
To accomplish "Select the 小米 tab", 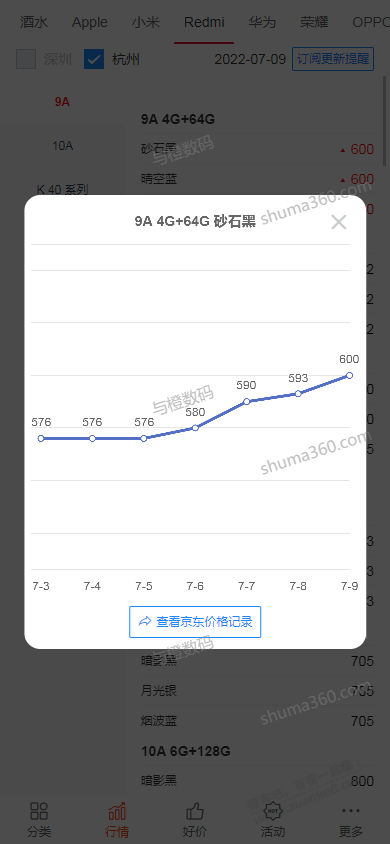I will 146,23.
